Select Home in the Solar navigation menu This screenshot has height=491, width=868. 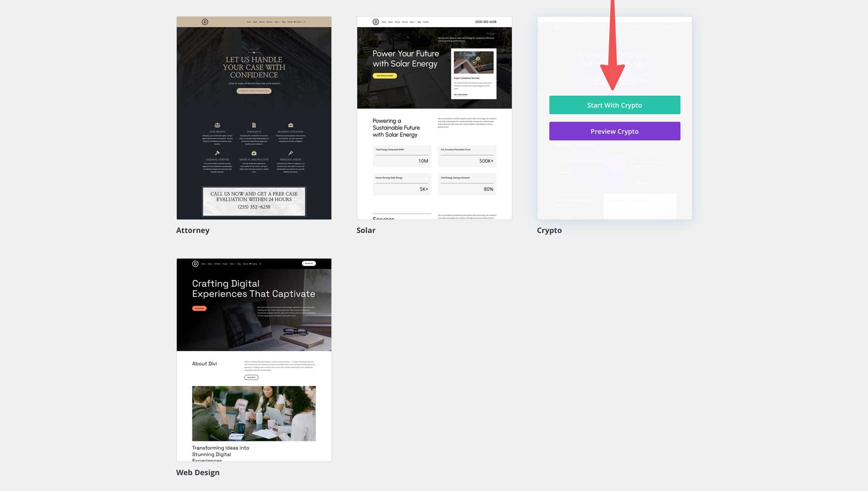coord(384,22)
